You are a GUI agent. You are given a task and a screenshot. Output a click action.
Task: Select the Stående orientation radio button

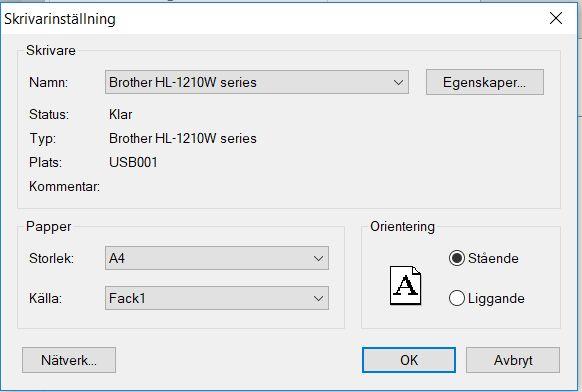coord(457,258)
